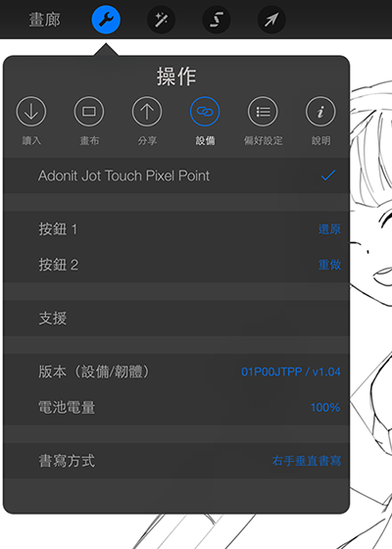Viewport: 392px width, 549px height.
Task: Open the 支援 support row
Action: click(176, 319)
